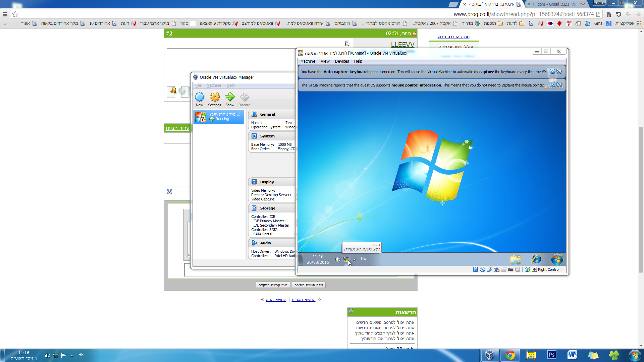This screenshot has width=644, height=362.
Task: Open Internet Explorer in guest taskbar
Action: point(536,259)
